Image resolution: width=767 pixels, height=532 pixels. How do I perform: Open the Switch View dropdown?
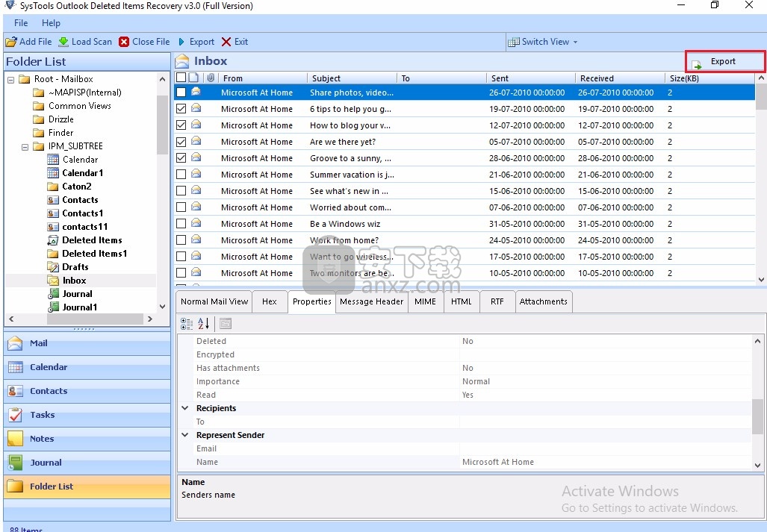click(543, 42)
